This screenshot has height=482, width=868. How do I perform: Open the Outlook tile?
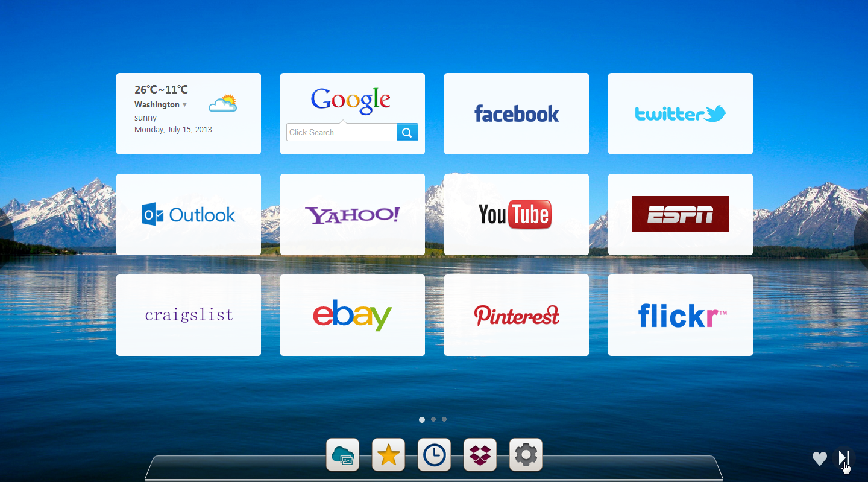click(189, 214)
